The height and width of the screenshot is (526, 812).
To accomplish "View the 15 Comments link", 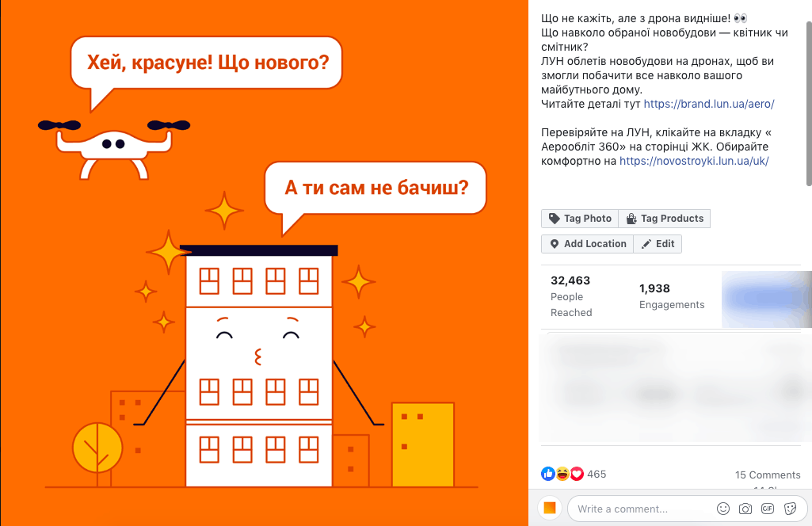I will [x=768, y=475].
